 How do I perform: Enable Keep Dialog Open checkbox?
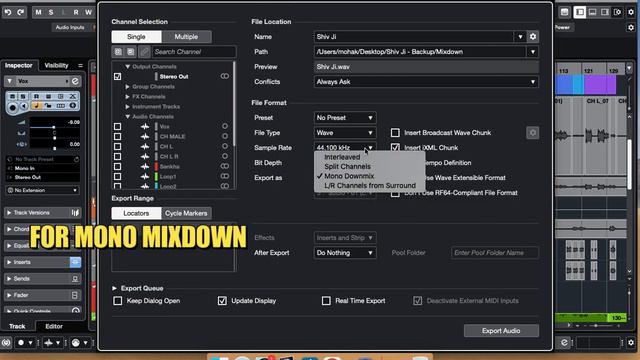118,301
